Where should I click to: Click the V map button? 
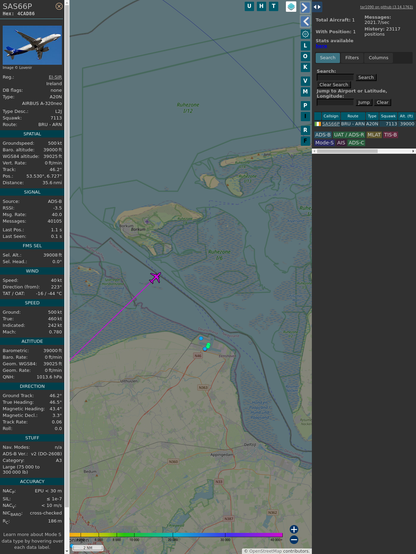tap(305, 81)
